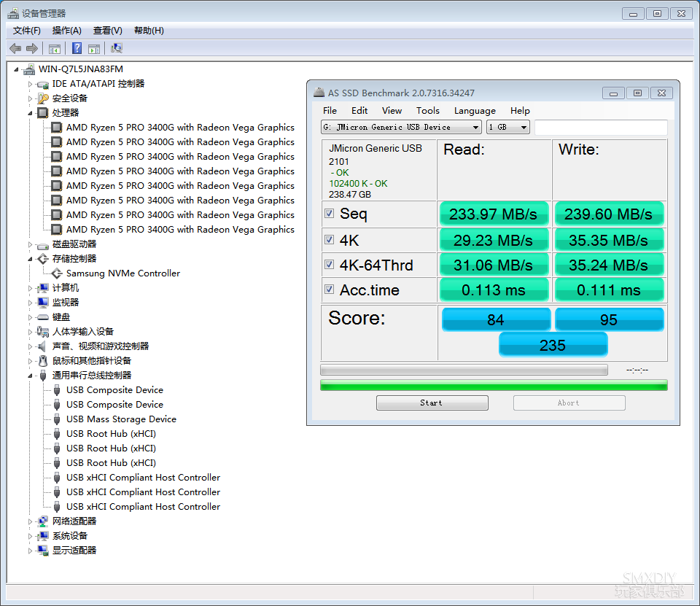Select the 处理器 category icon
The width and height of the screenshot is (700, 606).
43,112
